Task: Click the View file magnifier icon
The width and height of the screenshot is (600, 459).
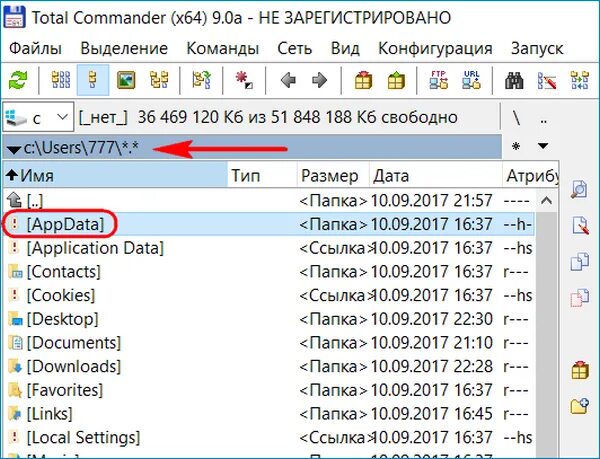Action: pyautogui.click(x=579, y=189)
